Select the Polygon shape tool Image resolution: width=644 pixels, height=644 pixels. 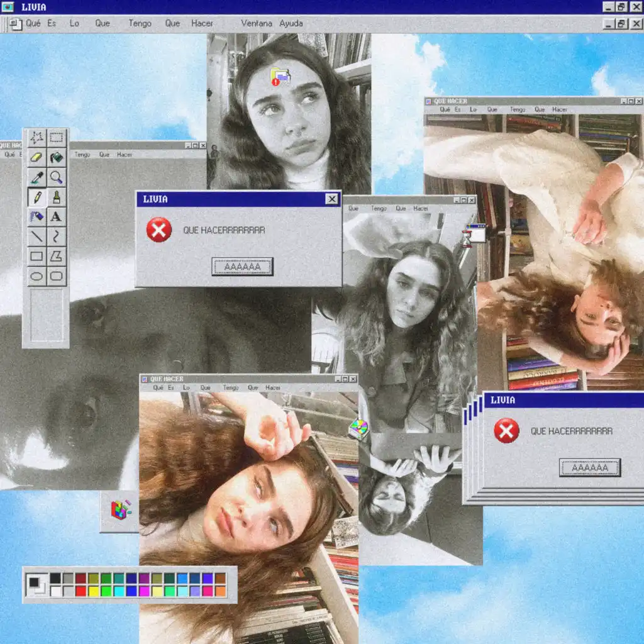56,256
